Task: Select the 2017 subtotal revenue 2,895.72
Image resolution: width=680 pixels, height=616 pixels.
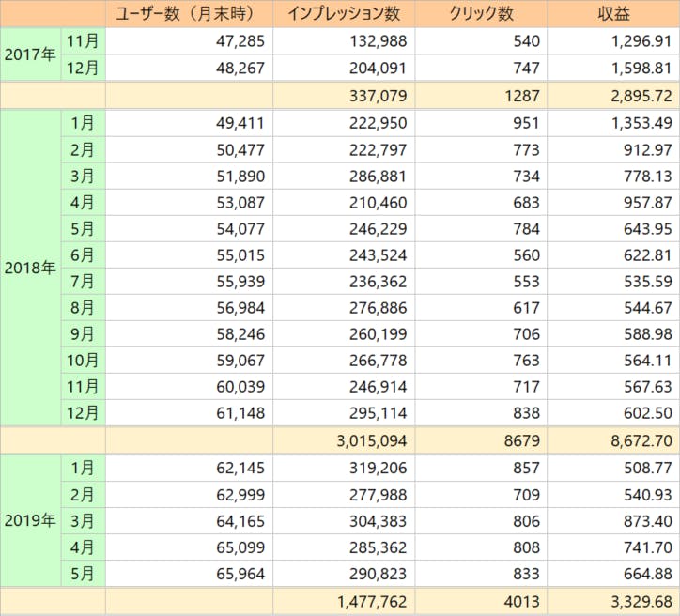Action: point(638,98)
